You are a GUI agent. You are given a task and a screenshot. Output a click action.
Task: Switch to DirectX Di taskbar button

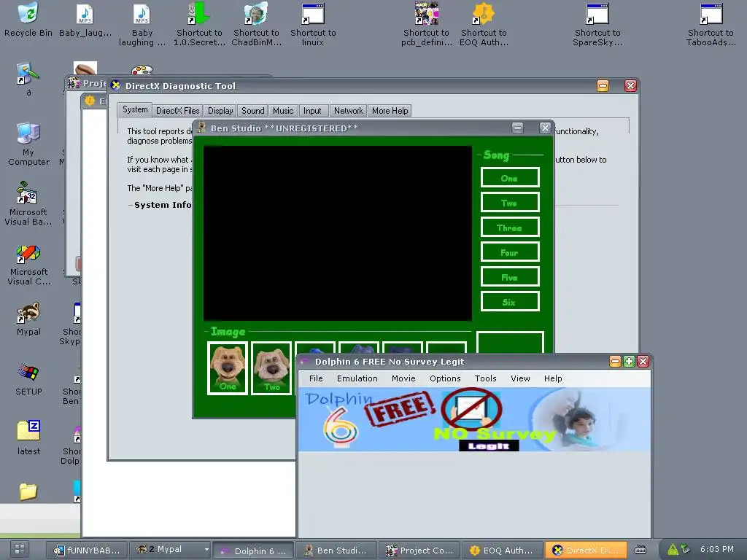[586, 550]
